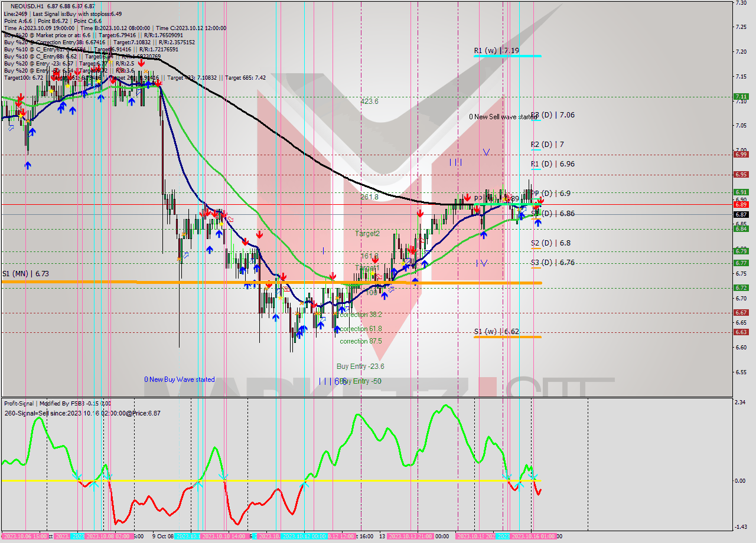Click the red 6.67 price tag
This screenshot has height=543, width=756.
pos(741,312)
